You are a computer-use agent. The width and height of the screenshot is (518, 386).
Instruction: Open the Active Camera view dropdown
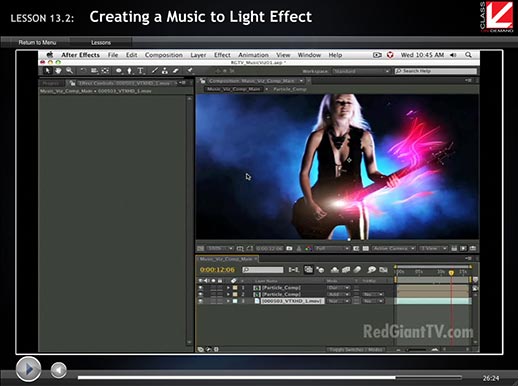coord(394,249)
